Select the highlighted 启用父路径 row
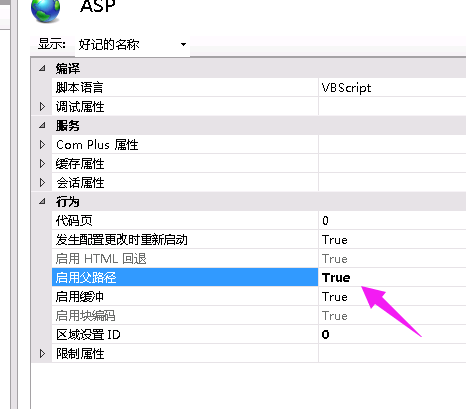Viewport: 466px width, 409px height. point(185,277)
